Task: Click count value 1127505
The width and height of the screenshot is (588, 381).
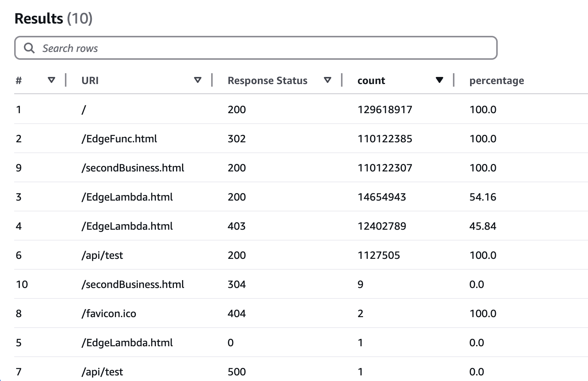Action: pyautogui.click(x=379, y=255)
